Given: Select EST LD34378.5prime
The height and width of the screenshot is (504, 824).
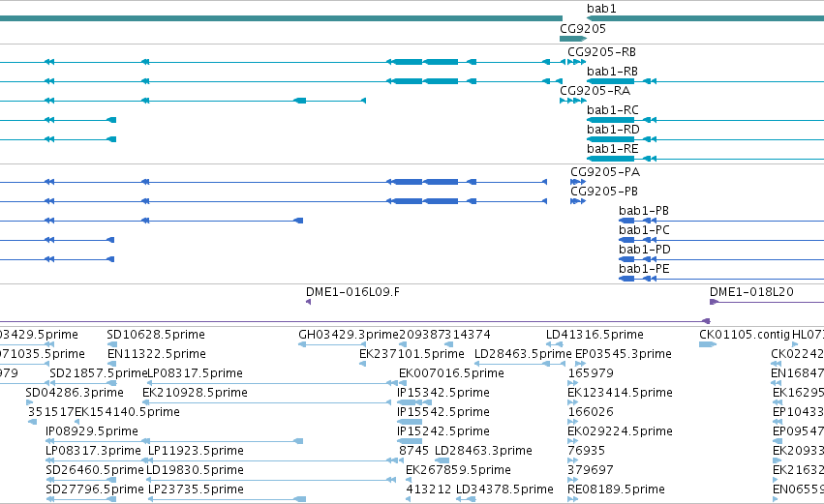Looking at the screenshot, I should pos(504,490).
